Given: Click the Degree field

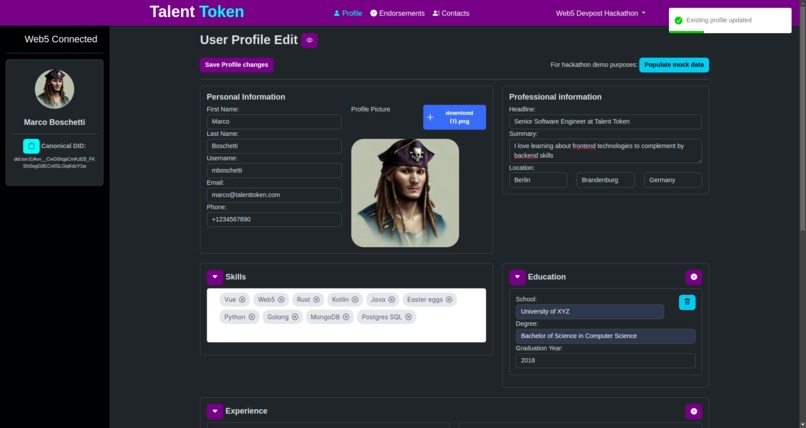Looking at the screenshot, I should pyautogui.click(x=606, y=336).
